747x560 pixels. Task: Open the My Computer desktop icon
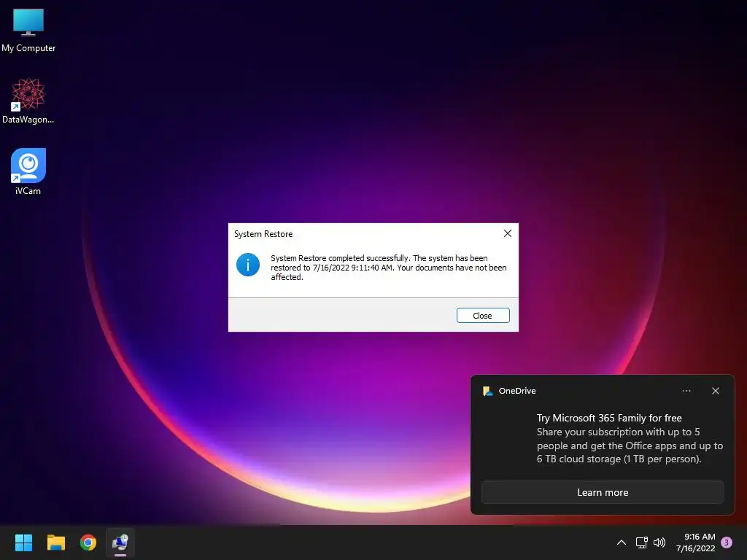click(28, 29)
